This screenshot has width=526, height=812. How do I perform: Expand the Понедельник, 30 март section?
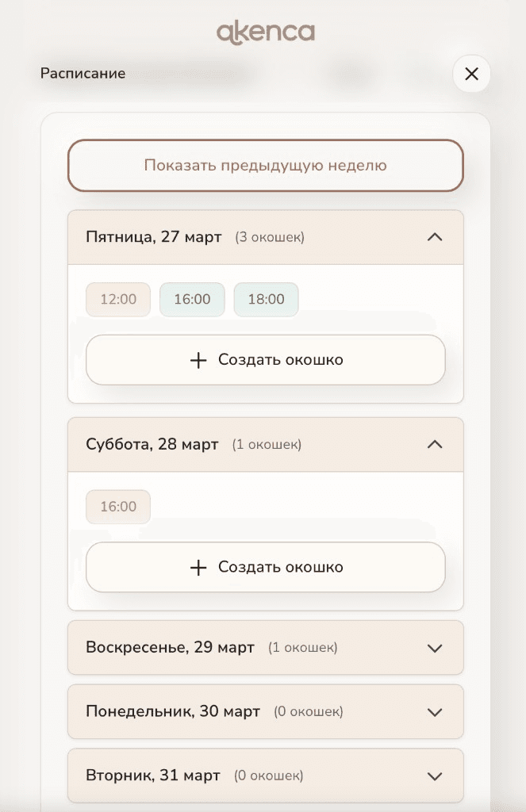[435, 711]
